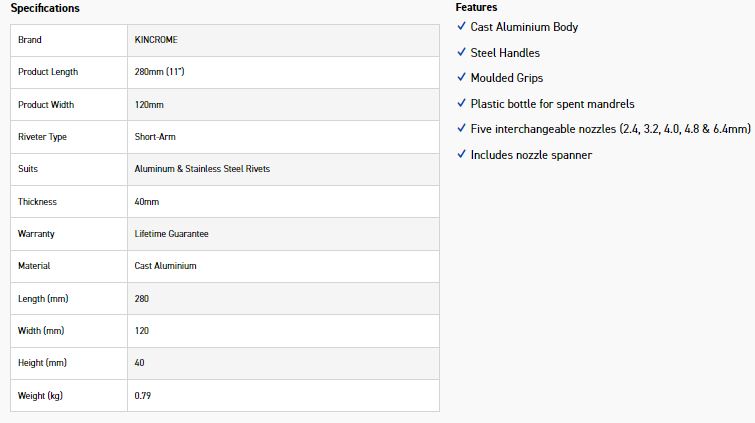Select the Thickness row label

[38, 201]
